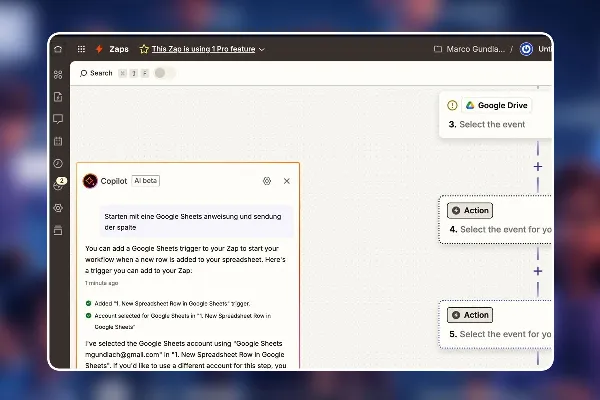Click the Google Drive app button on step 3
Viewport: 600px width, 400px height.
(x=497, y=105)
